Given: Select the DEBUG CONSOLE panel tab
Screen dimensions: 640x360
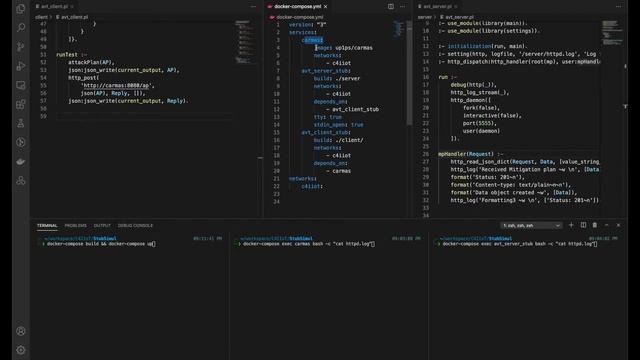Looking at the screenshot, I should tap(135, 225).
